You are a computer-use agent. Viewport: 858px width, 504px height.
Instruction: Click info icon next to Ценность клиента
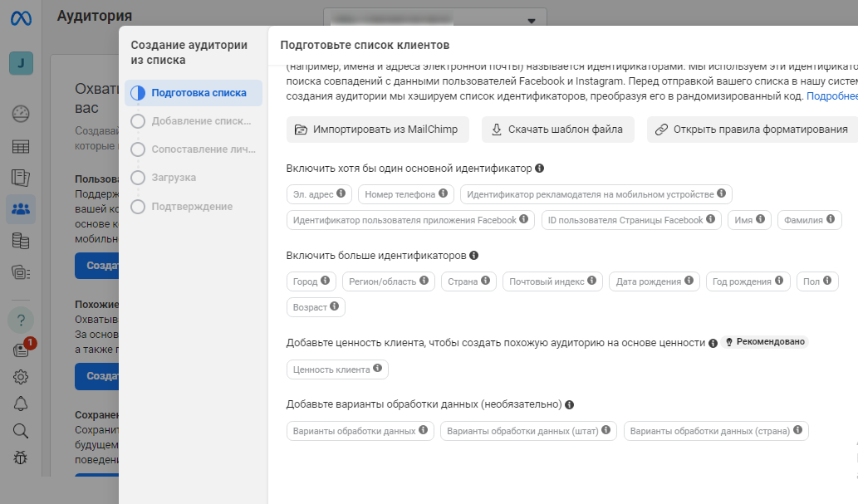click(378, 369)
